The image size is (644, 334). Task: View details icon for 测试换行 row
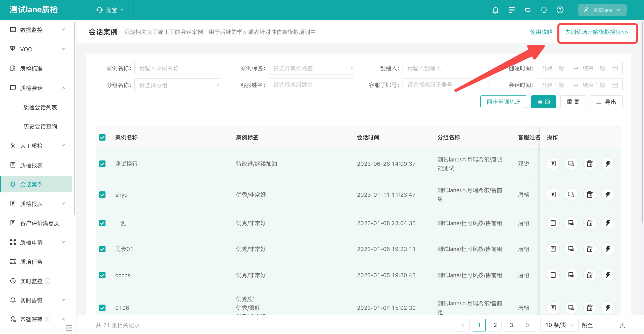pyautogui.click(x=553, y=164)
